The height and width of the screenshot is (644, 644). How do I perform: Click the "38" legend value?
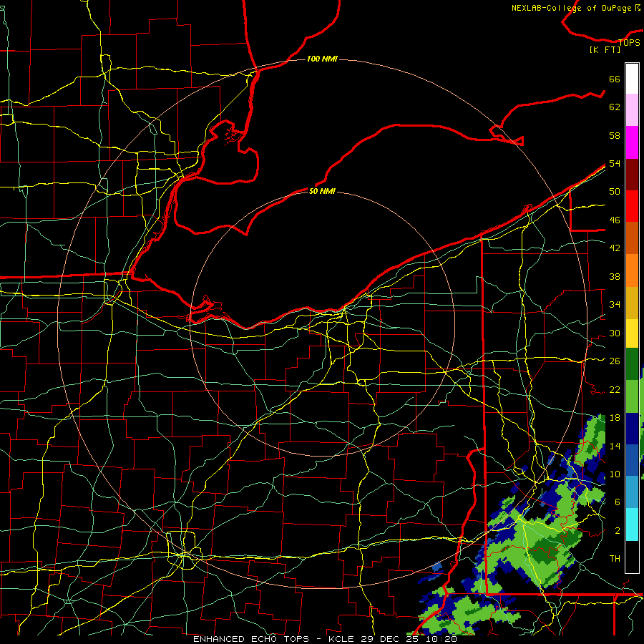click(x=615, y=276)
